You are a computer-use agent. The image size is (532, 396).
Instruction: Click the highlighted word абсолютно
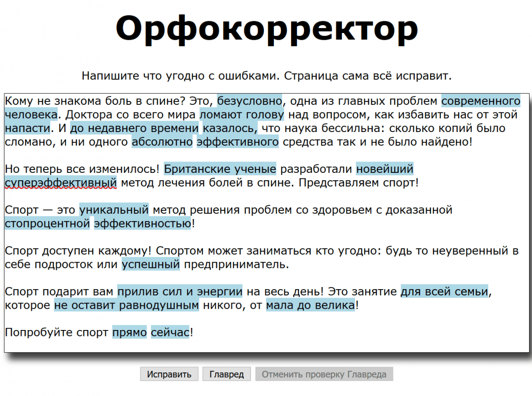pos(162,142)
